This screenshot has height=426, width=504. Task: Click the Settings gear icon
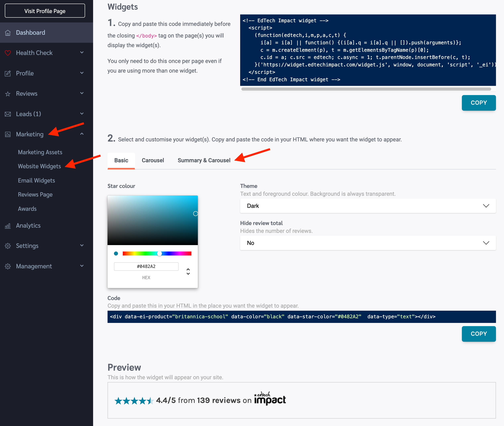(8, 246)
